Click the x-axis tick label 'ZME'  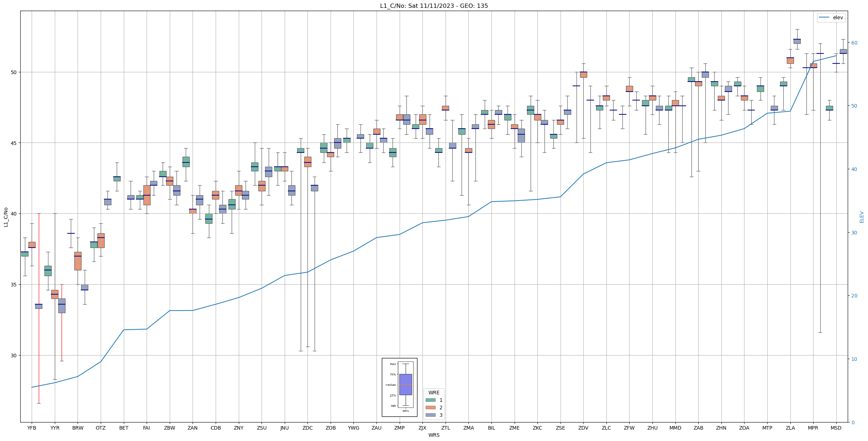click(x=515, y=428)
